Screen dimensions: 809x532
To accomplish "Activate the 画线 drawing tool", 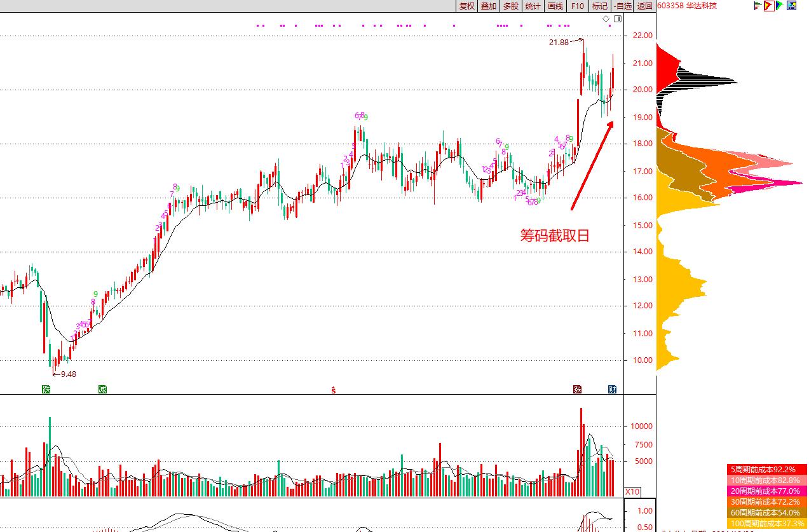I will (x=555, y=6).
